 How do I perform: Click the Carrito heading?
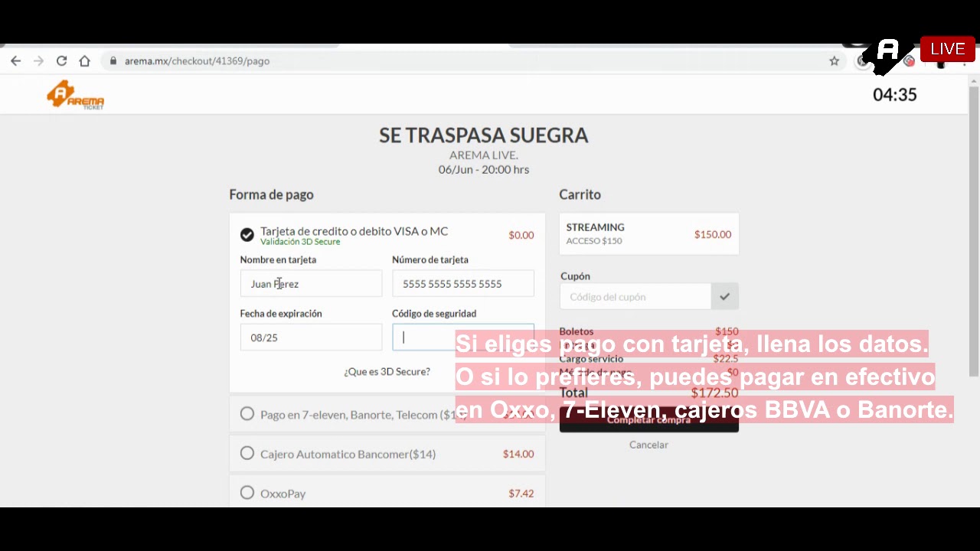580,195
